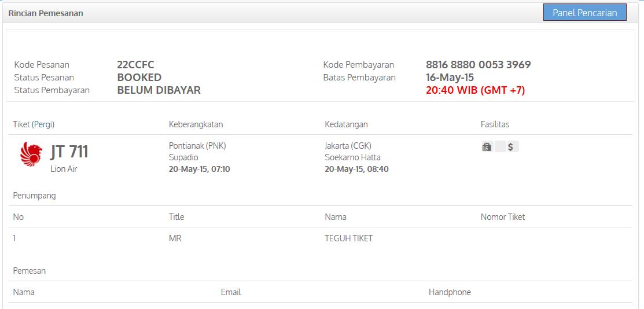The image size is (644, 309).
Task: Select the booking code 22CCFC
Action: coord(135,65)
